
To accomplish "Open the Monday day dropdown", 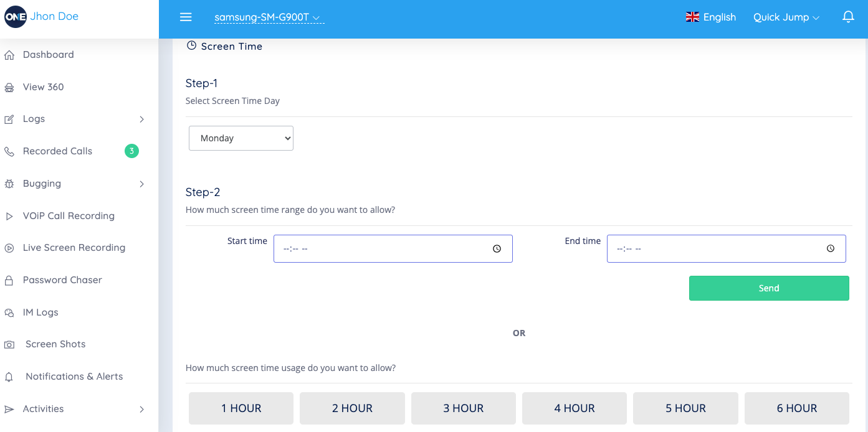I will (241, 138).
